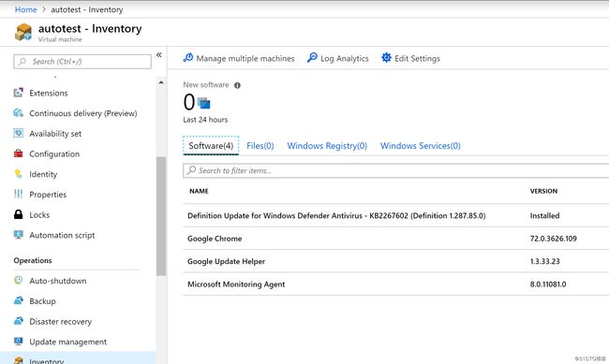609x364 pixels.
Task: Open the Backup cloud icon
Action: (x=18, y=300)
